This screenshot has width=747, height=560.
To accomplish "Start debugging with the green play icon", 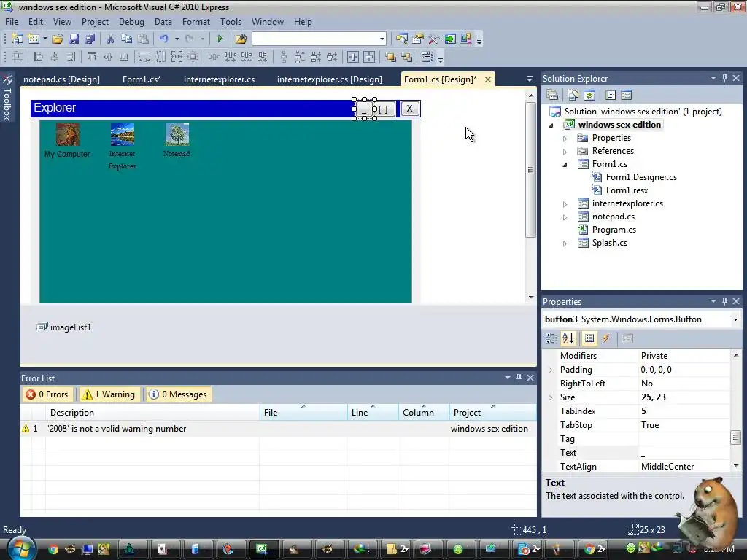I will (220, 39).
